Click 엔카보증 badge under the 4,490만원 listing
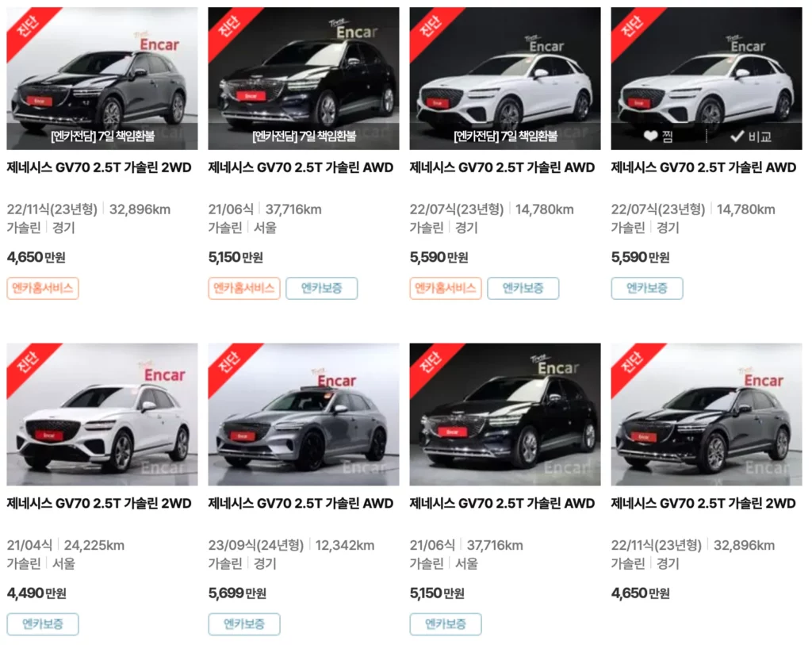This screenshot has height=645, width=812. pyautogui.click(x=43, y=624)
